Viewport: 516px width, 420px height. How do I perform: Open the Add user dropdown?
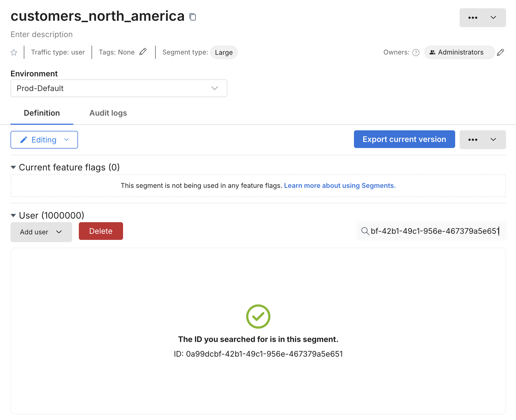[41, 232]
